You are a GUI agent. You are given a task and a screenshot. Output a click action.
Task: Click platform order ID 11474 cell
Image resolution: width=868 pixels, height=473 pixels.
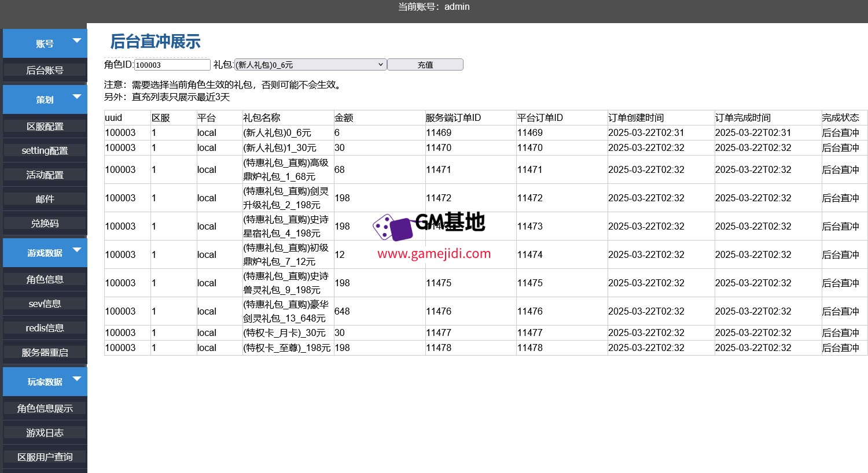click(x=562, y=254)
